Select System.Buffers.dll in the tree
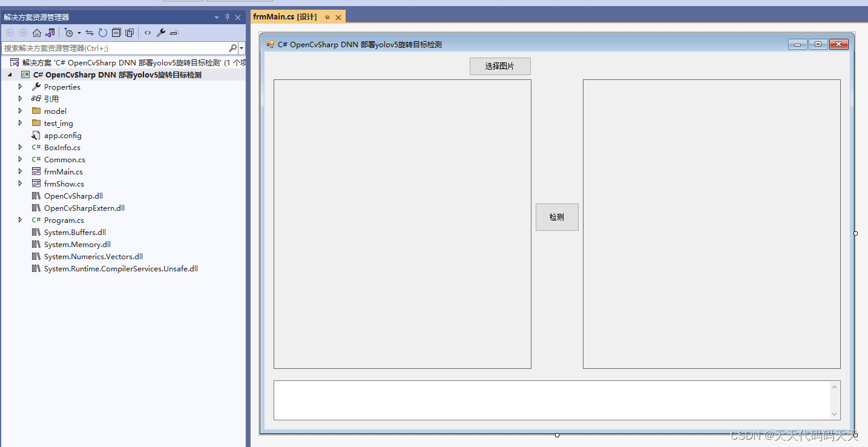The height and width of the screenshot is (447, 868). click(75, 232)
